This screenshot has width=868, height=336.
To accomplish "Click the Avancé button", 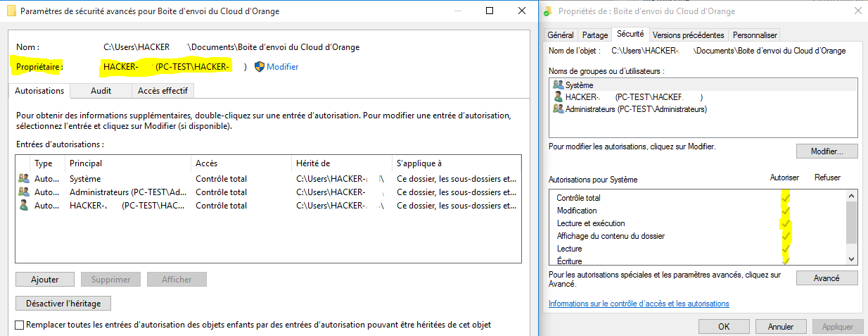I will point(826,278).
